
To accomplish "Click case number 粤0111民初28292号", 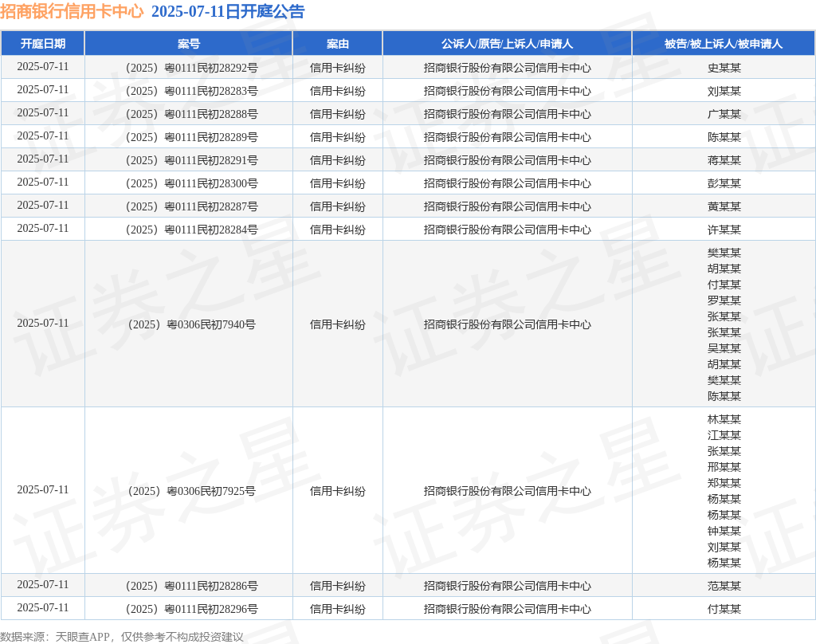I will [x=210, y=68].
